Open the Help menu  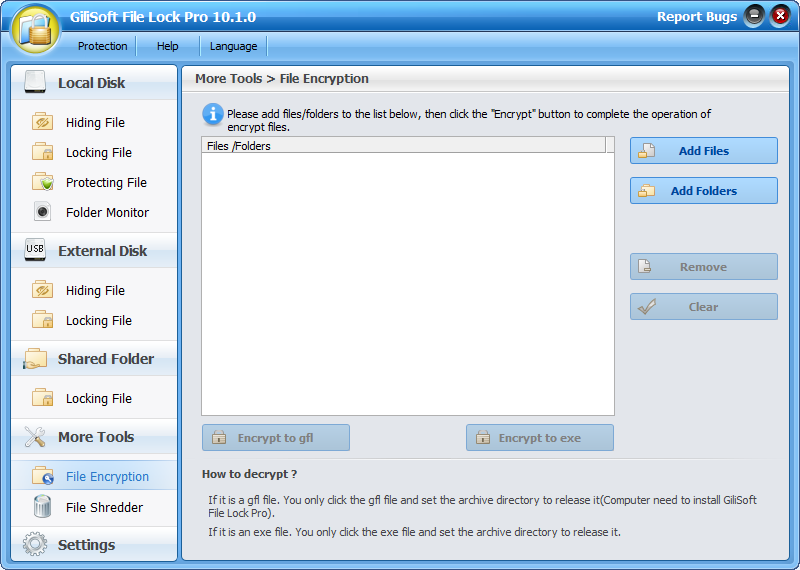(167, 46)
